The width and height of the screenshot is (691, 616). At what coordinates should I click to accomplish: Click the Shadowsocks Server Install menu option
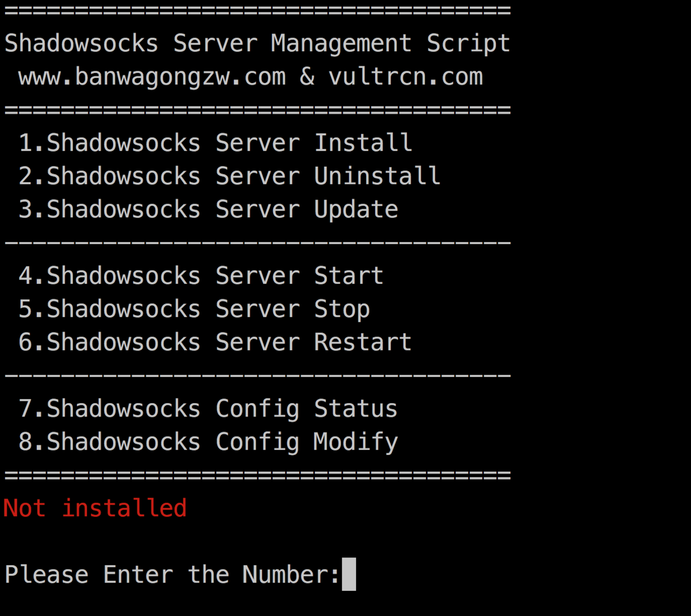click(215, 143)
